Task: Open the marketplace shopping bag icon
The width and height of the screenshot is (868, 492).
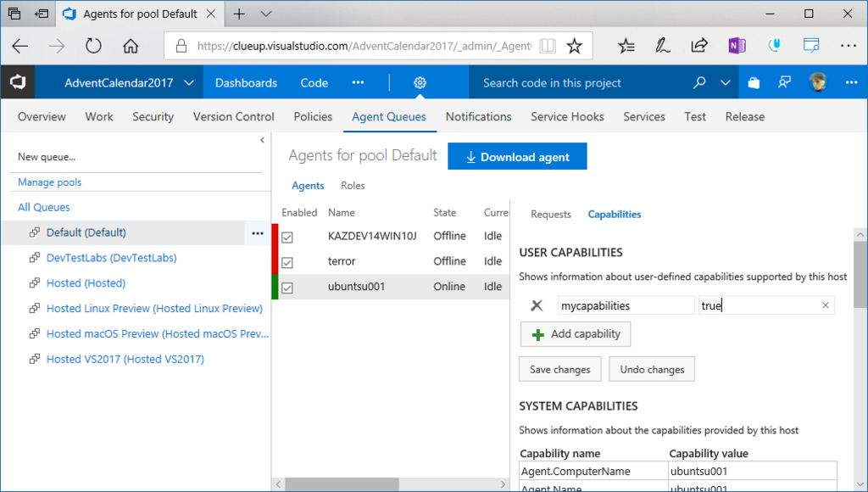Action: click(x=754, y=83)
